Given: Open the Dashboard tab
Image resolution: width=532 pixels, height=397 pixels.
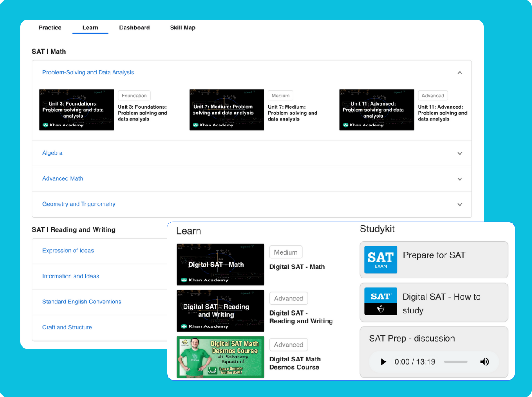Looking at the screenshot, I should 134,28.
